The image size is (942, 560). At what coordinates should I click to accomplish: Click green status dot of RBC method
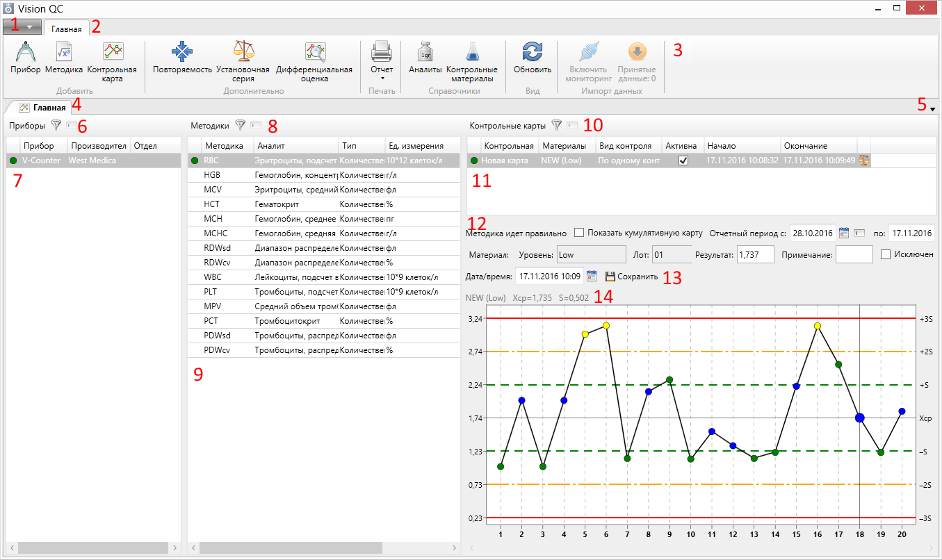(x=195, y=160)
